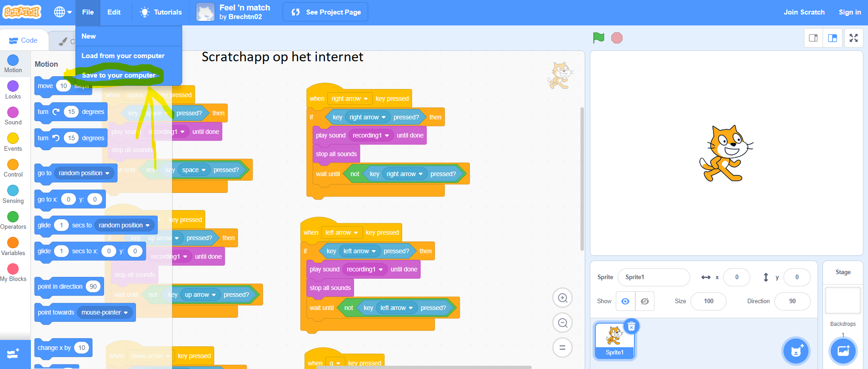Switch to large stage layout
This screenshot has width=868, height=369.
[833, 38]
